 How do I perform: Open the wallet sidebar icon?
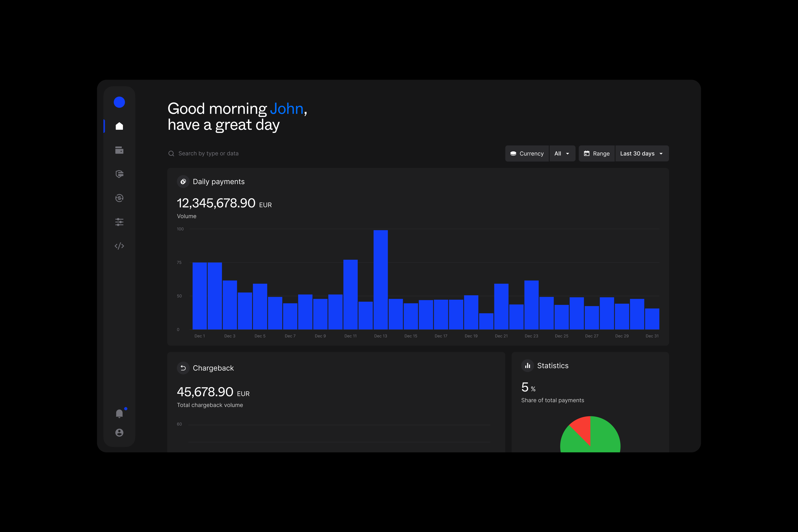[x=119, y=150]
